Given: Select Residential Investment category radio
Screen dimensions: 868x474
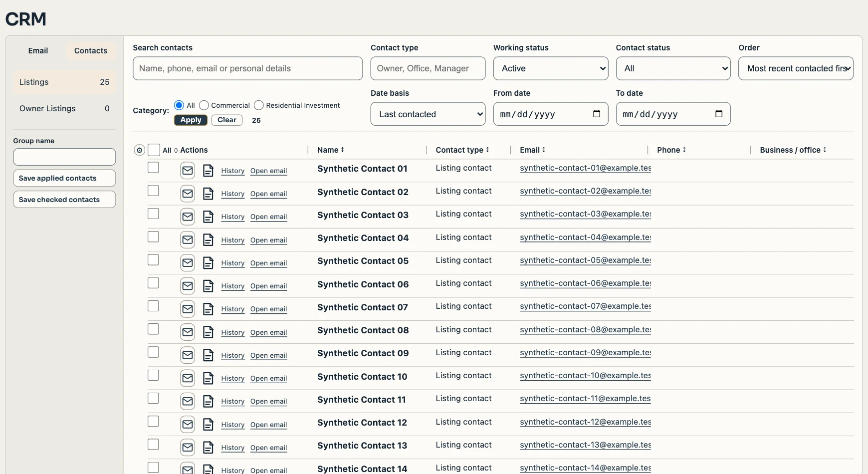Looking at the screenshot, I should click(258, 105).
